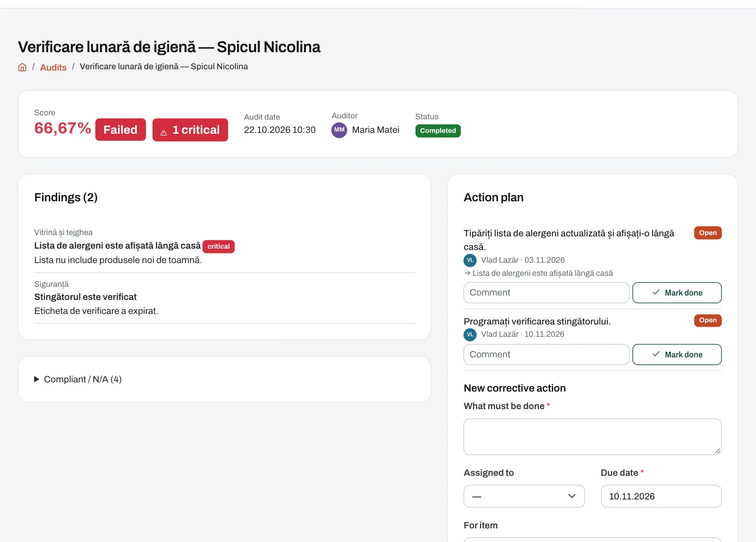Open the Audits breadcrumb link
Image resolution: width=756 pixels, height=542 pixels.
click(x=53, y=67)
